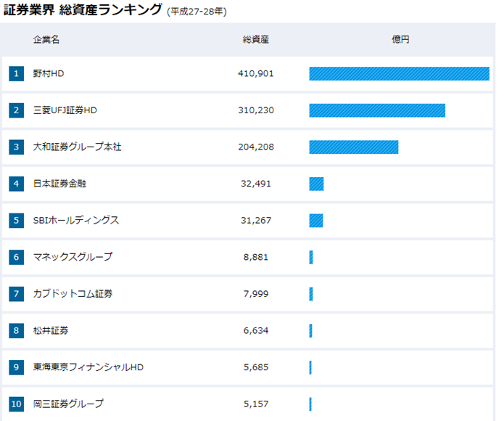Select company name 松井証券

[51, 330]
